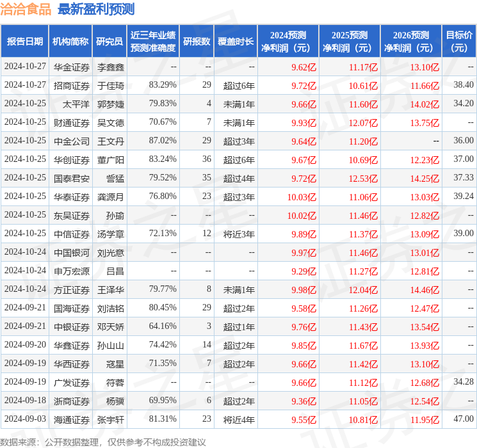
Task: Select analyst name 龚源月
Action: (111, 197)
